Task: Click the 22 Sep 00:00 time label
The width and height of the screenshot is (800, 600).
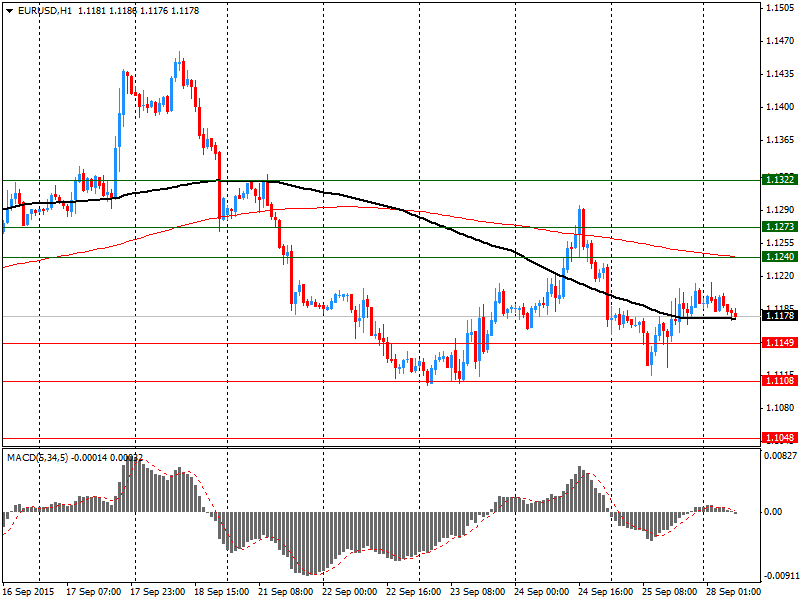Action: [x=349, y=592]
